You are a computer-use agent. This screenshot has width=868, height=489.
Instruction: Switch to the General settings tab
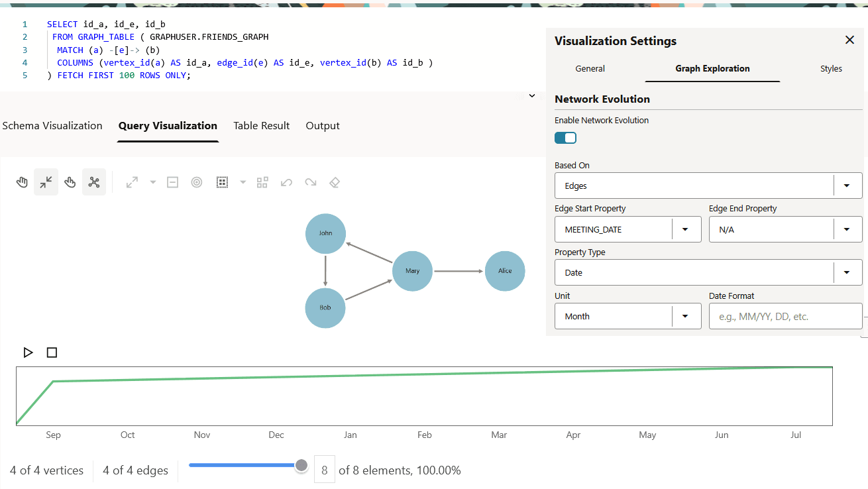(x=590, y=69)
